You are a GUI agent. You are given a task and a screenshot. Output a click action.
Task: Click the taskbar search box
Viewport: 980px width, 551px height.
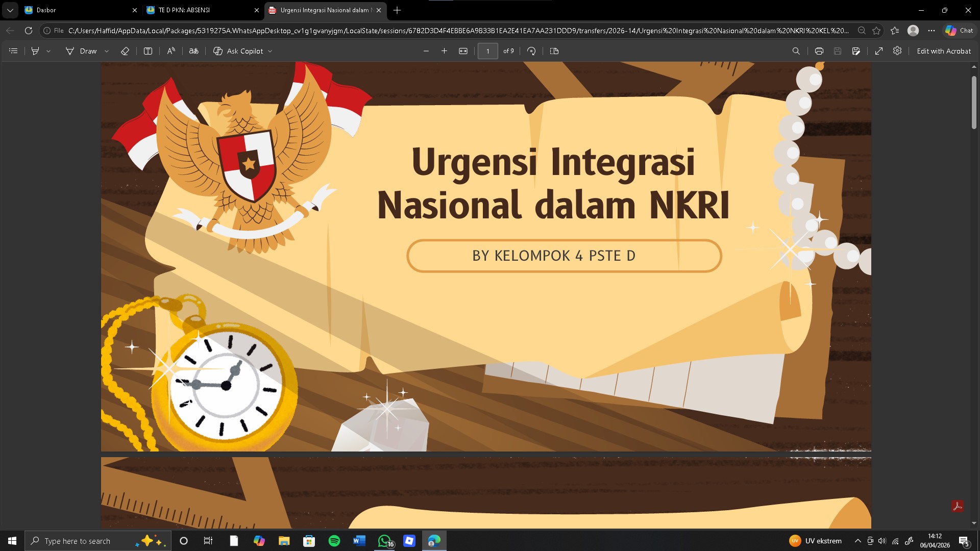(97, 541)
